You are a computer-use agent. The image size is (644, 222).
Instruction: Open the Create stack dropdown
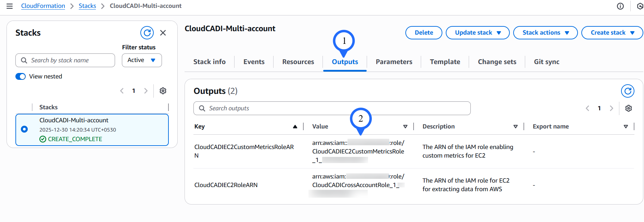click(612, 33)
